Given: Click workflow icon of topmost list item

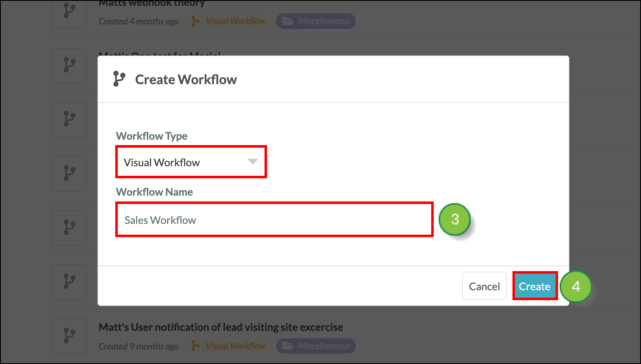Looking at the screenshot, I should point(69,12).
